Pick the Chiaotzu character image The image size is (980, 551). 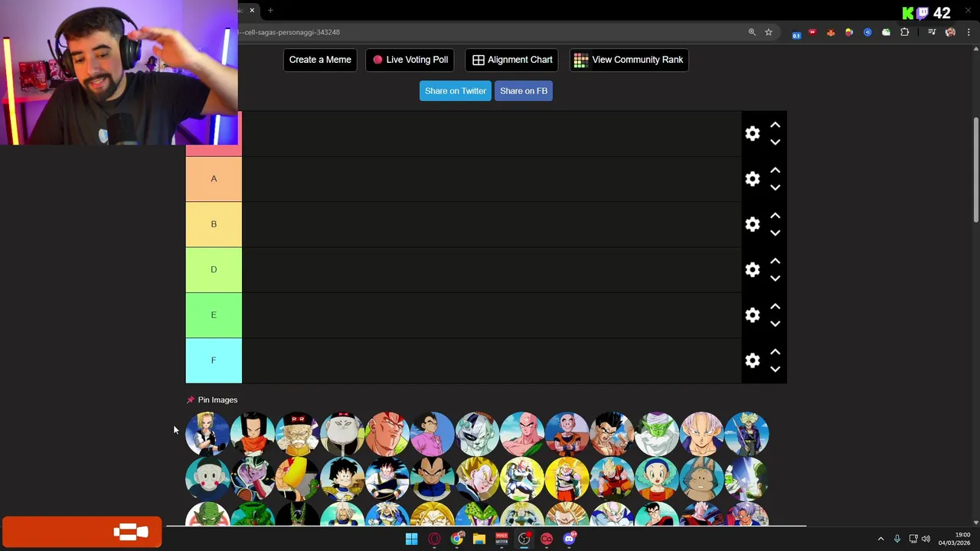coord(207,478)
